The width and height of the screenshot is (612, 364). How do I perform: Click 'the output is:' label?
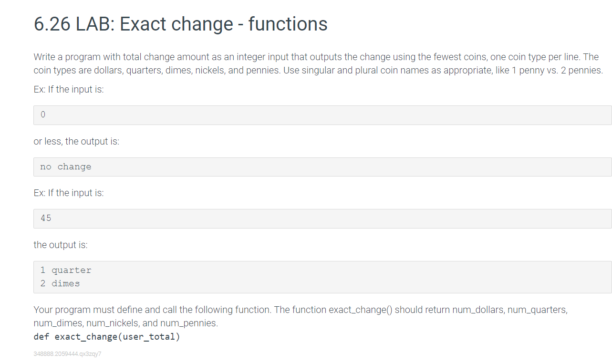(61, 245)
